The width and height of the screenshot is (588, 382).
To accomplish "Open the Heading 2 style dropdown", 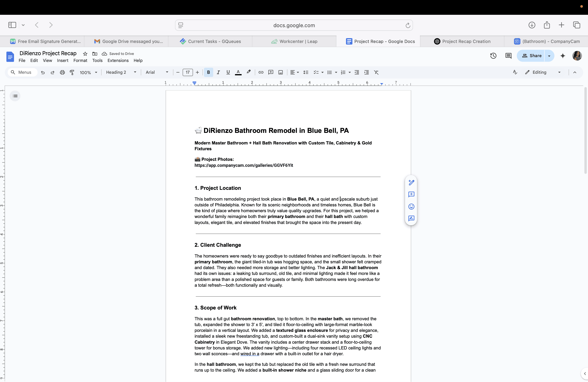I will (121, 72).
